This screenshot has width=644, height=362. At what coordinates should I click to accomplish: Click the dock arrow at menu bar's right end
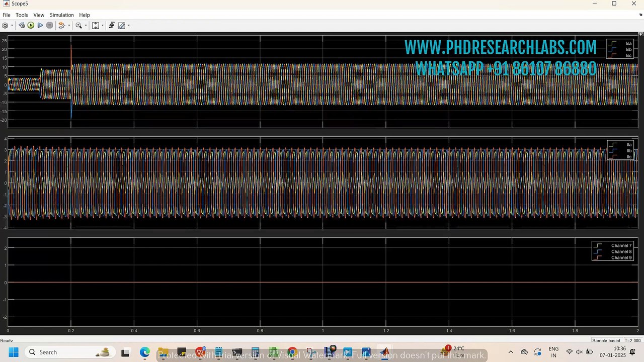tap(640, 15)
